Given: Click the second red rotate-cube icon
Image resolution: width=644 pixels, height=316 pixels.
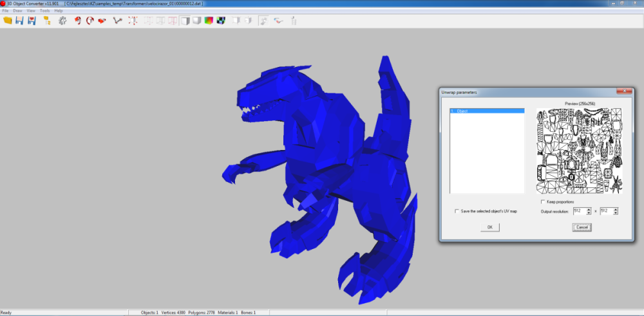Looking at the screenshot, I should click(x=90, y=21).
